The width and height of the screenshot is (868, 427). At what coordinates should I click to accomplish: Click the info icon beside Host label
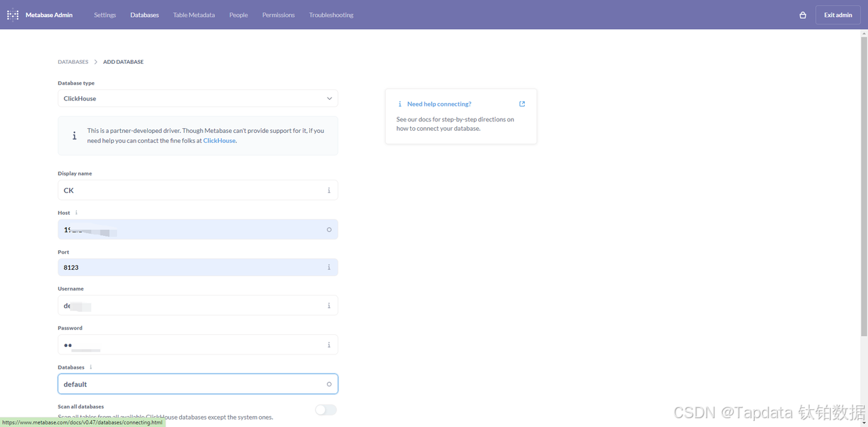76,213
